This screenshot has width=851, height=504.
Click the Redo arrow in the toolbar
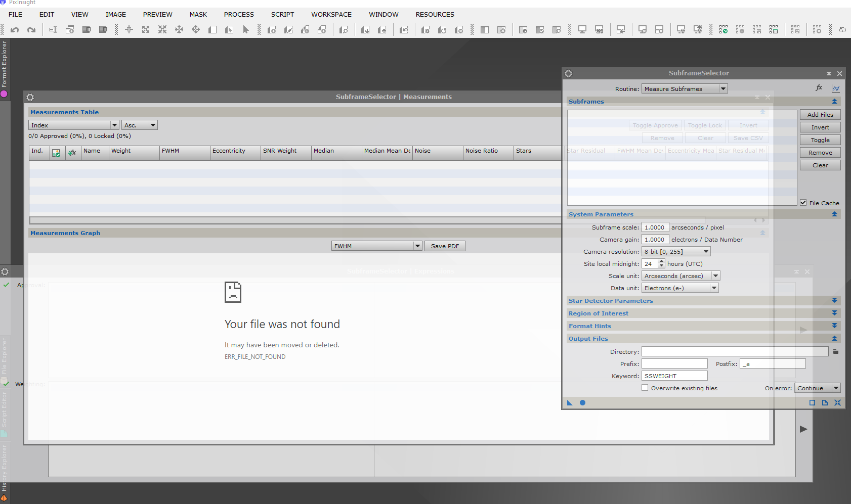31,30
